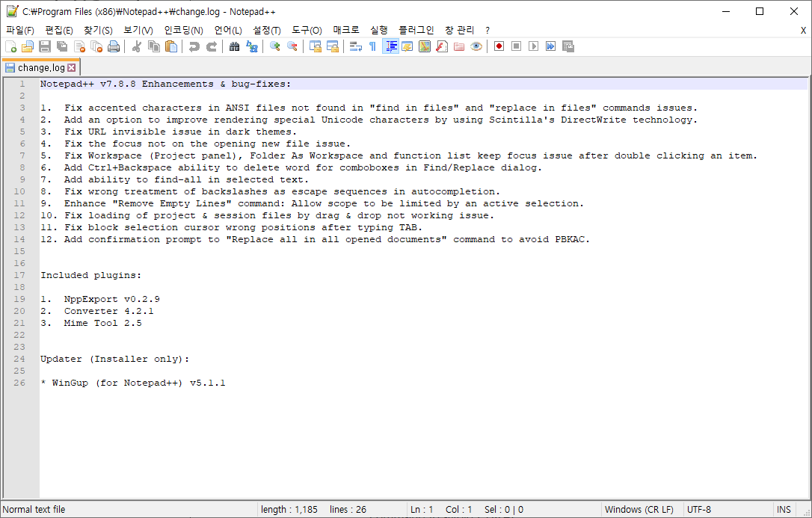Stop macro recording square icon
812x518 pixels.
coord(516,46)
